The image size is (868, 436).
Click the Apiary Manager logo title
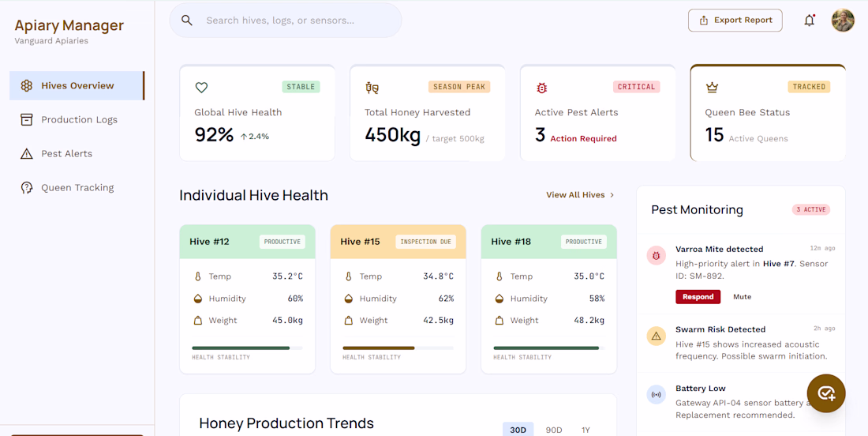click(69, 25)
